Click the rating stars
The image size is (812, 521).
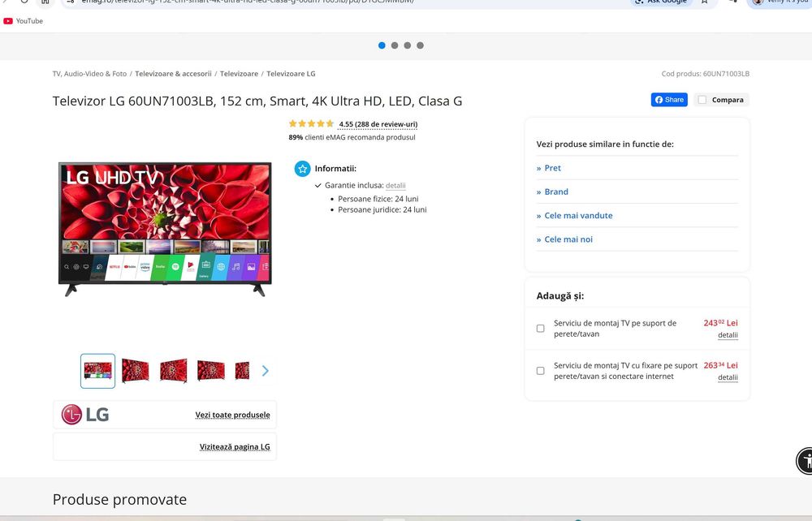(x=311, y=123)
